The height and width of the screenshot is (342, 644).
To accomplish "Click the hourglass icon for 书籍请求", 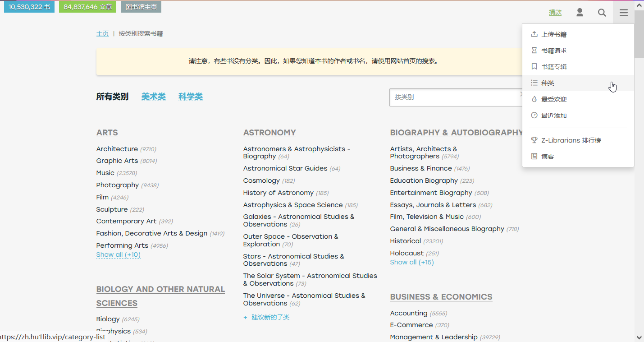I will pos(534,51).
